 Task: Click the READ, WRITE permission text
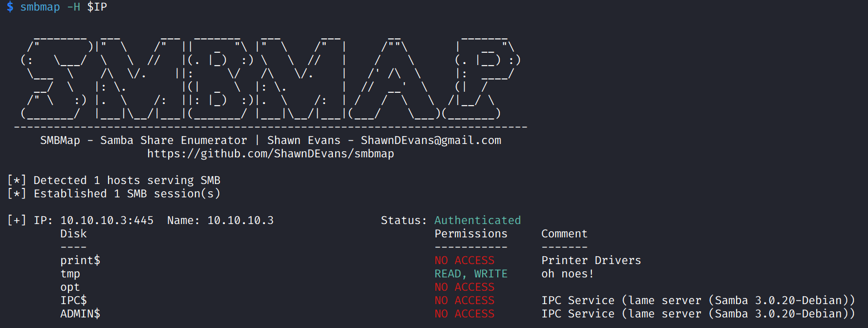[x=471, y=274]
